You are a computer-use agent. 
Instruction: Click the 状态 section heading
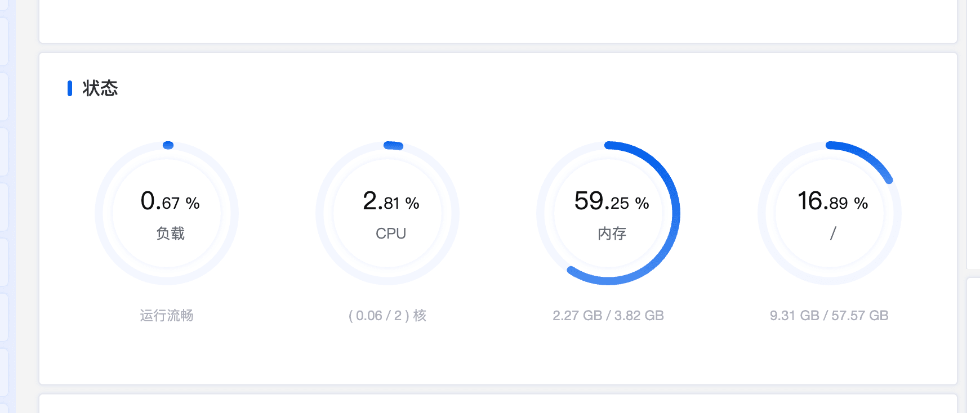(100, 88)
